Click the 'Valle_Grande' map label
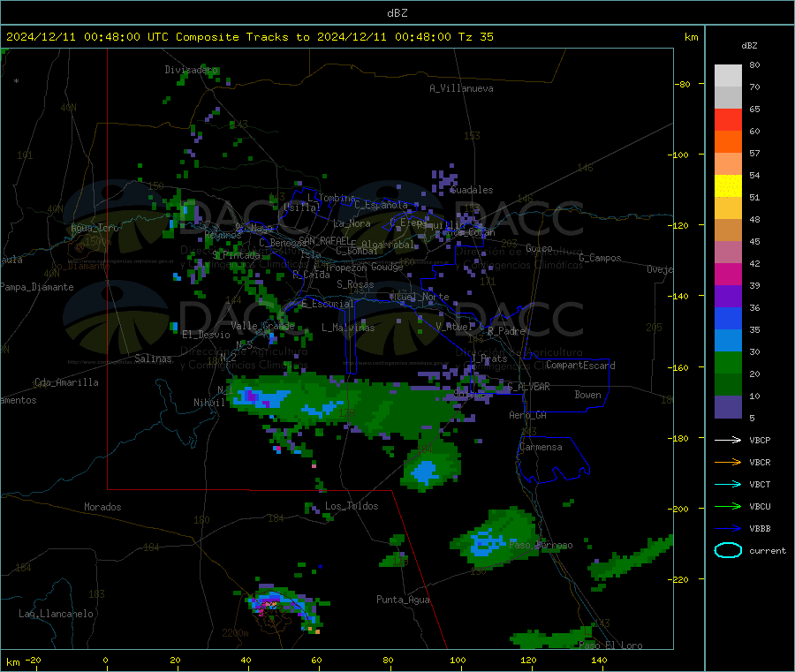This screenshot has height=672, width=795. (262, 326)
